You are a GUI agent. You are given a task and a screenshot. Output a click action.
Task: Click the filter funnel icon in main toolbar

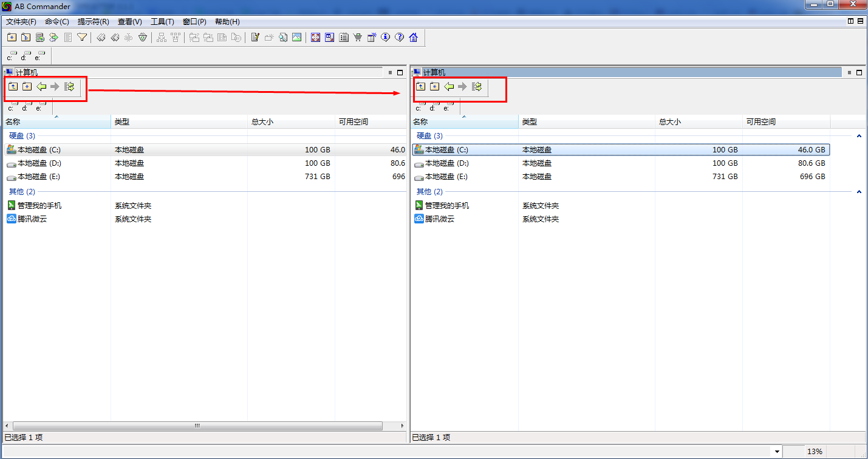click(x=82, y=37)
